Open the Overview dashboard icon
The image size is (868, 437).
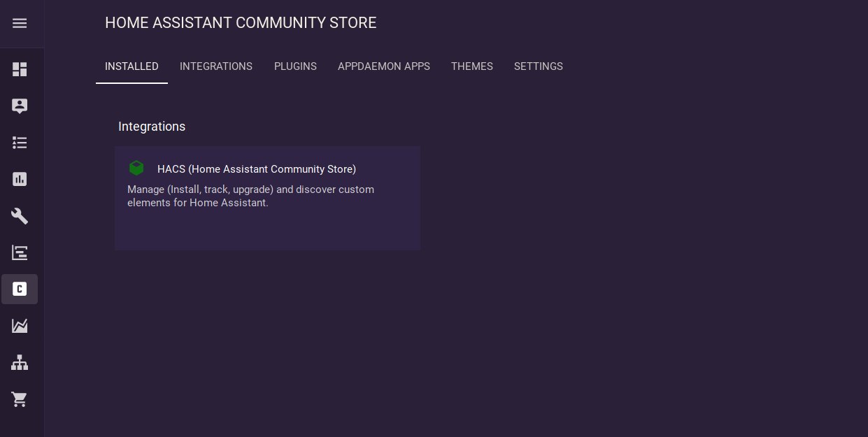(20, 69)
